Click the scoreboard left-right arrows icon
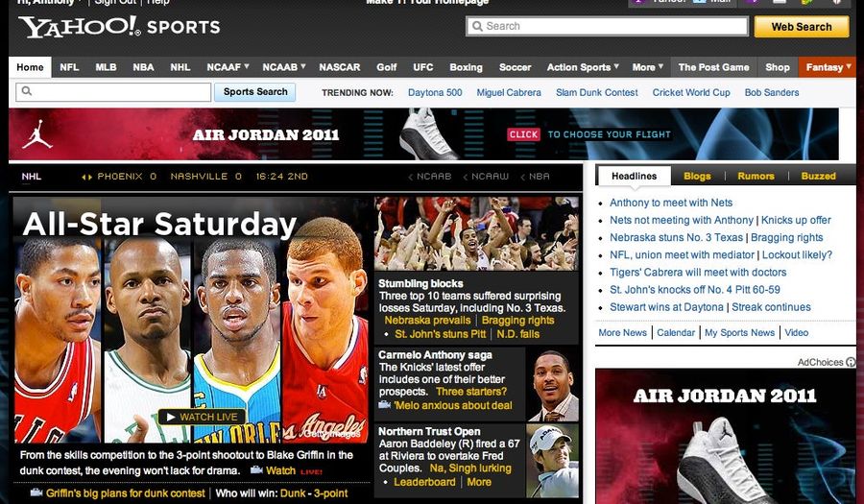 tap(86, 177)
